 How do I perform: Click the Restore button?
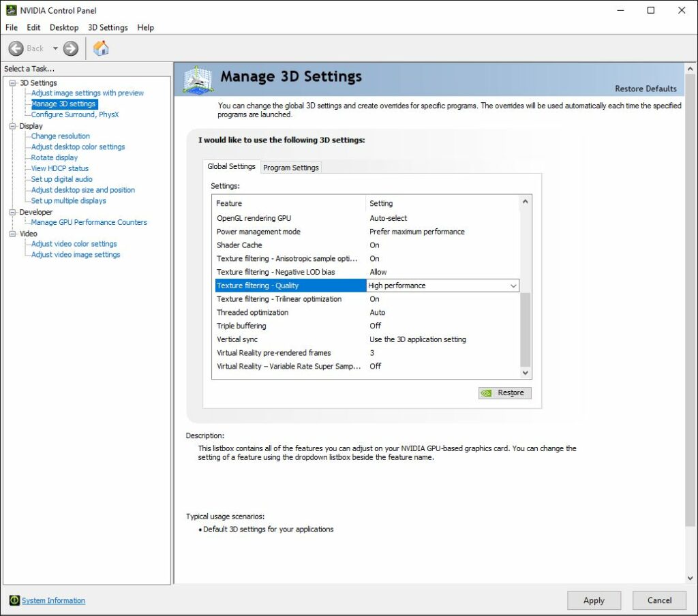pos(505,392)
